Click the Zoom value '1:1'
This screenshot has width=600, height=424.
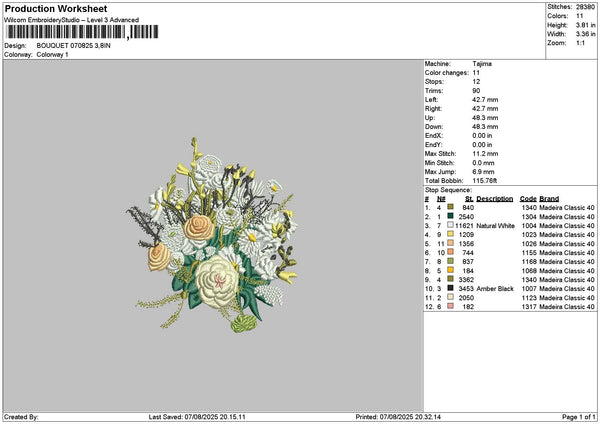click(580, 43)
